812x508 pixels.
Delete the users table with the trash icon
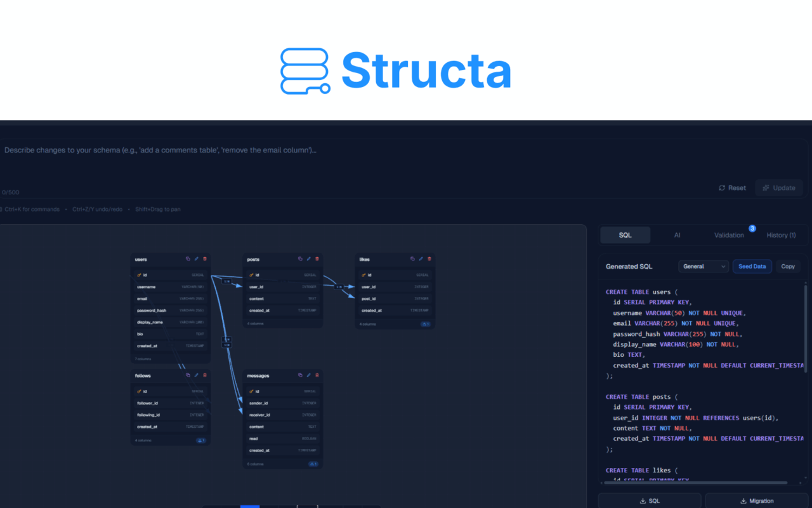(205, 259)
